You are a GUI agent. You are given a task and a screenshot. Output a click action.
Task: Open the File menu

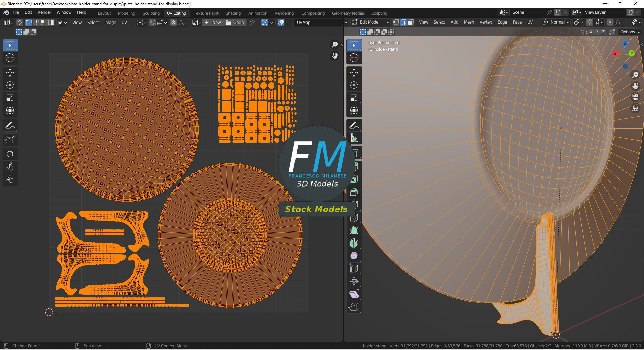(16, 12)
